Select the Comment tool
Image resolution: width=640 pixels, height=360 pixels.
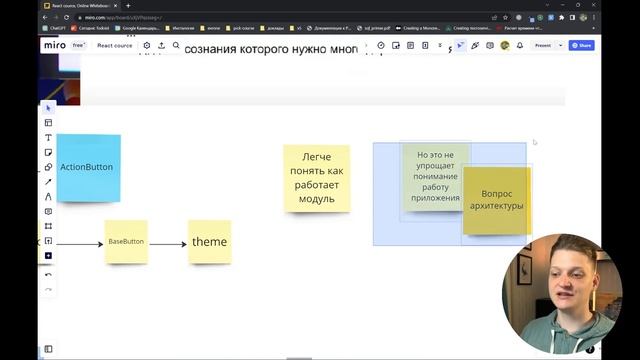[48, 211]
